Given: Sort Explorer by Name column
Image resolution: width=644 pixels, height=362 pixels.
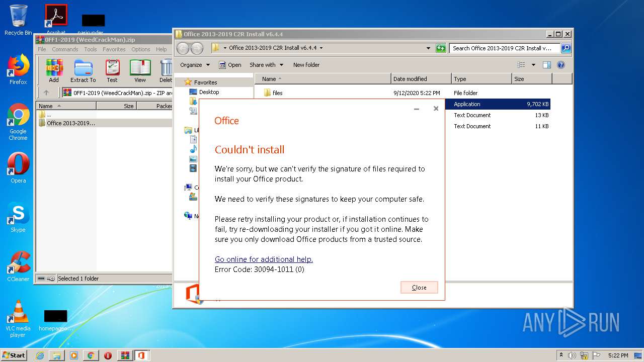Looking at the screenshot, I should (x=323, y=79).
